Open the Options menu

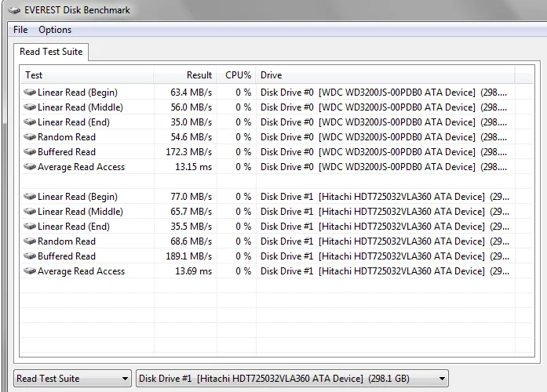(55, 30)
